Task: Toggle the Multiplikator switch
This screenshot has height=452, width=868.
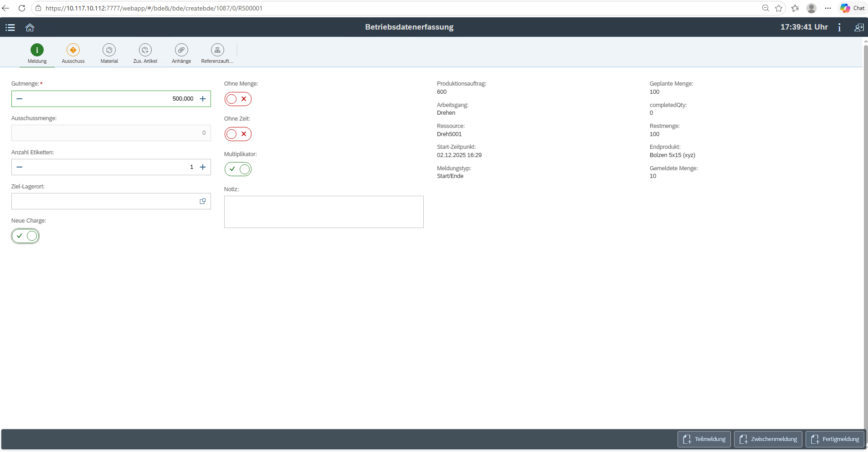Action: coord(238,169)
